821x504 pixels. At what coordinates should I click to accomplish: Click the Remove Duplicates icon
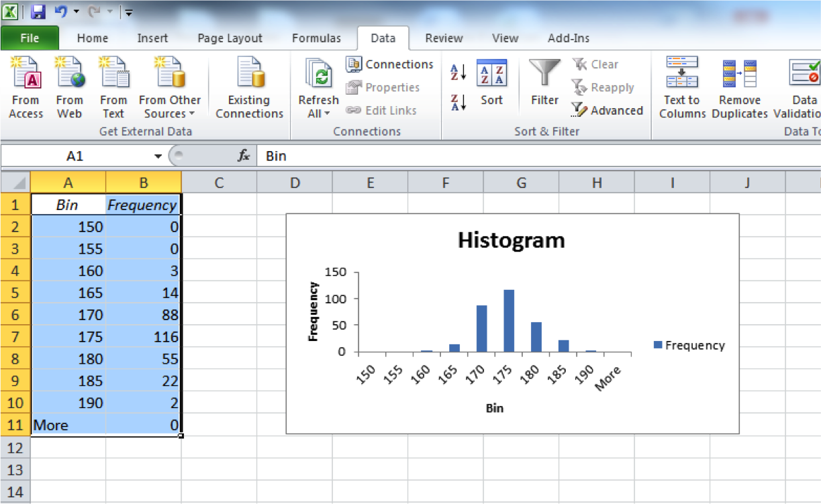[x=739, y=74]
